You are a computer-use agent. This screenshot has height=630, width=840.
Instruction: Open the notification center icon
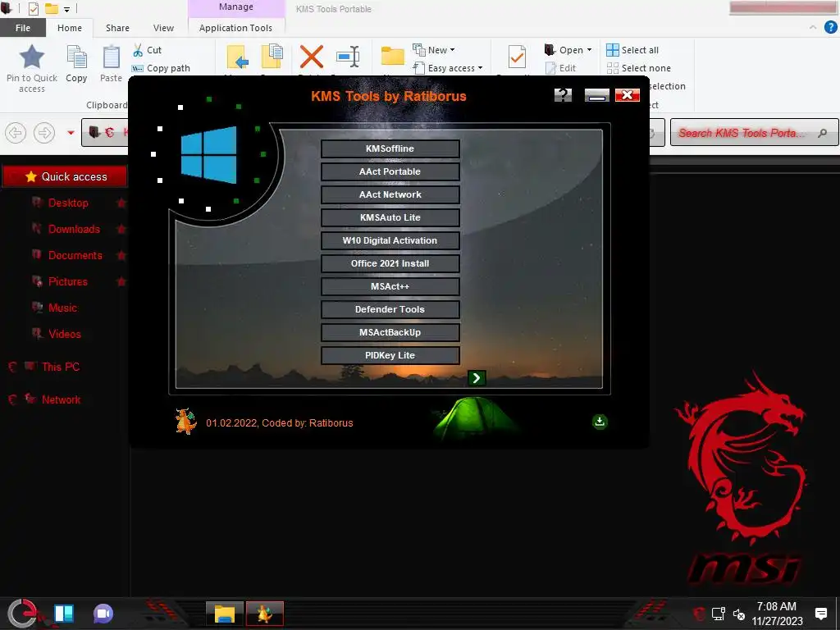click(x=820, y=614)
